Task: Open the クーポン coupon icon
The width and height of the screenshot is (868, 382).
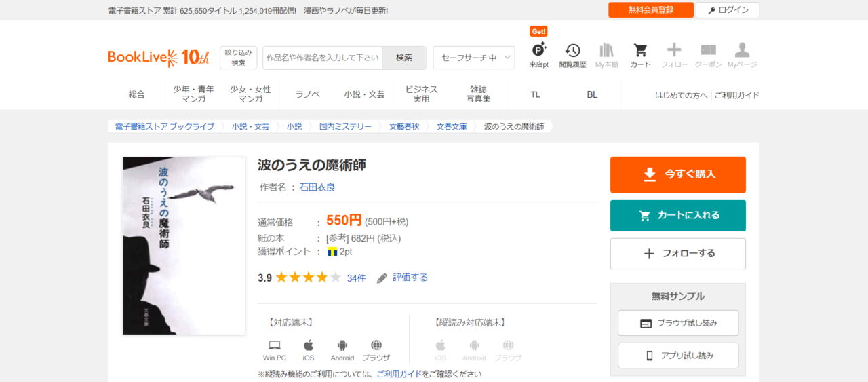Action: click(x=708, y=52)
